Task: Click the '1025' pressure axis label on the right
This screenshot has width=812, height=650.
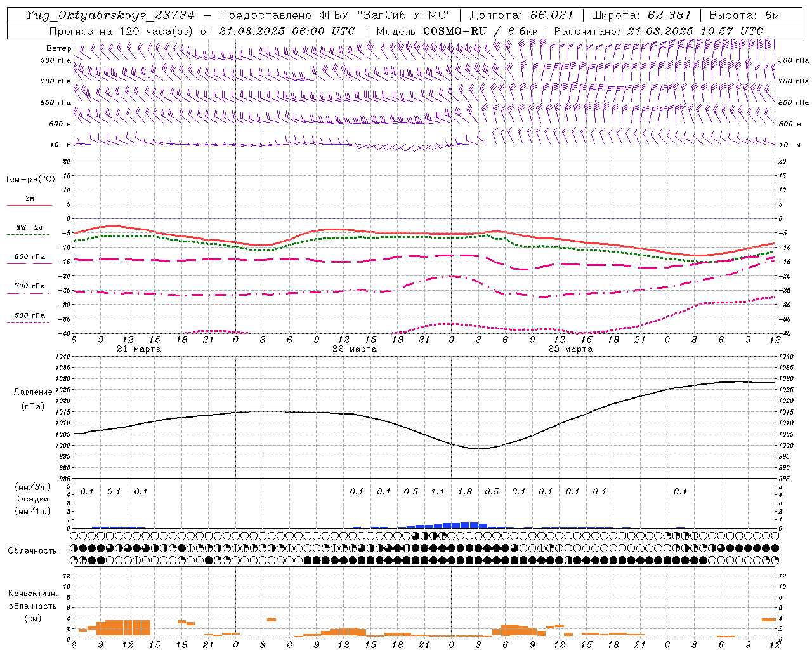Action: (x=785, y=390)
